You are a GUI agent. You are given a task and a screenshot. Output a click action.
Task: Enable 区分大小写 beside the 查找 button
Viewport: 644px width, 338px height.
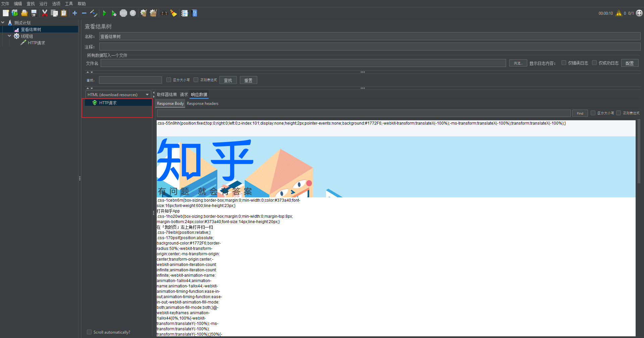point(169,80)
